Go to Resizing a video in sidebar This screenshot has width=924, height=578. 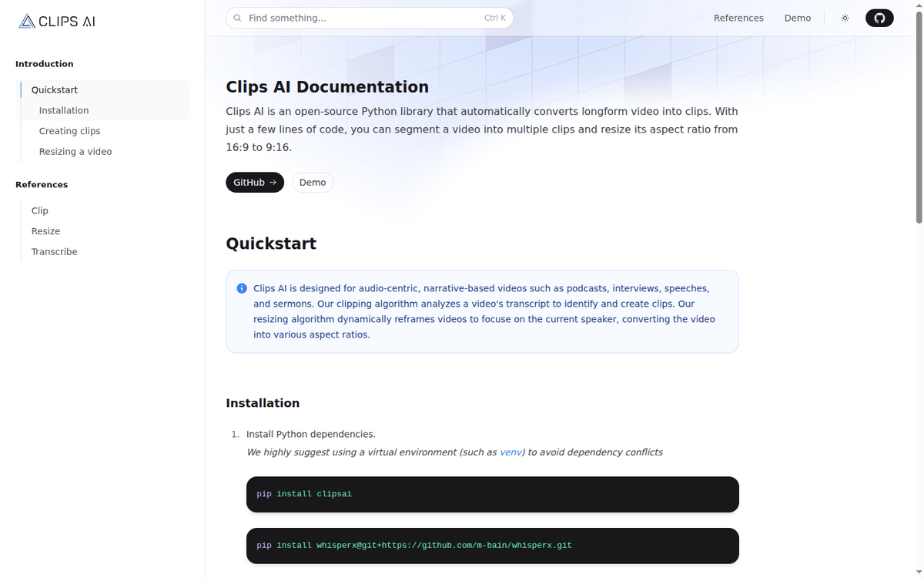point(75,152)
